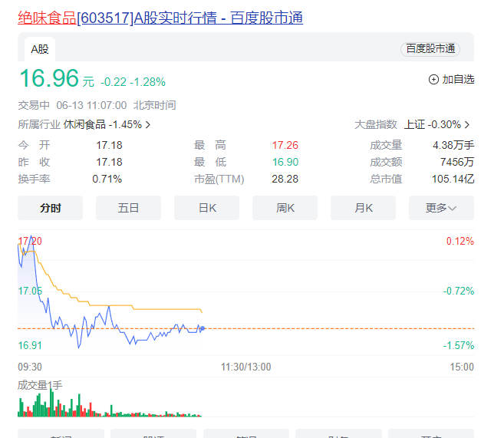Switch to the 周K chart tab
This screenshot has width=504, height=438.
click(x=285, y=208)
